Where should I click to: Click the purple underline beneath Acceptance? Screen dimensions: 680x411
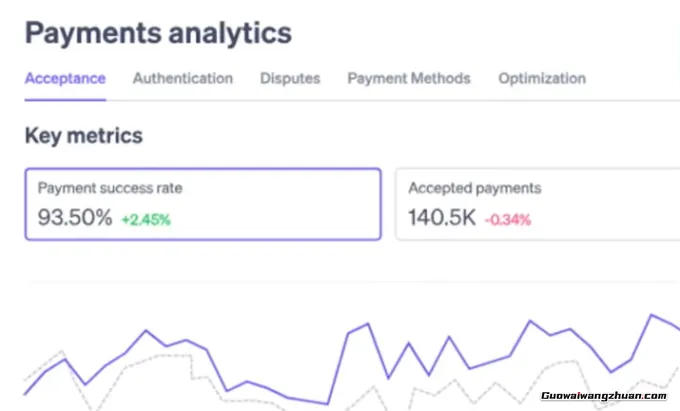[65, 98]
